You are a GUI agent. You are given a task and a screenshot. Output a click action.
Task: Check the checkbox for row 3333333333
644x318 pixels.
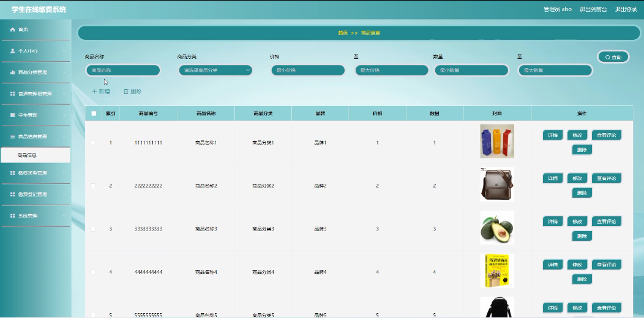[93, 229]
